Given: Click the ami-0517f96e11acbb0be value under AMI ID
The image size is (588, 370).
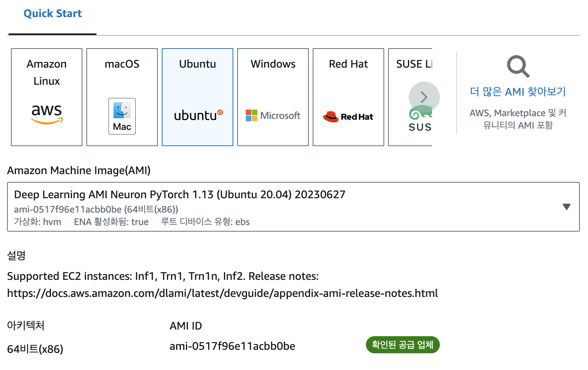Looking at the screenshot, I should [233, 346].
